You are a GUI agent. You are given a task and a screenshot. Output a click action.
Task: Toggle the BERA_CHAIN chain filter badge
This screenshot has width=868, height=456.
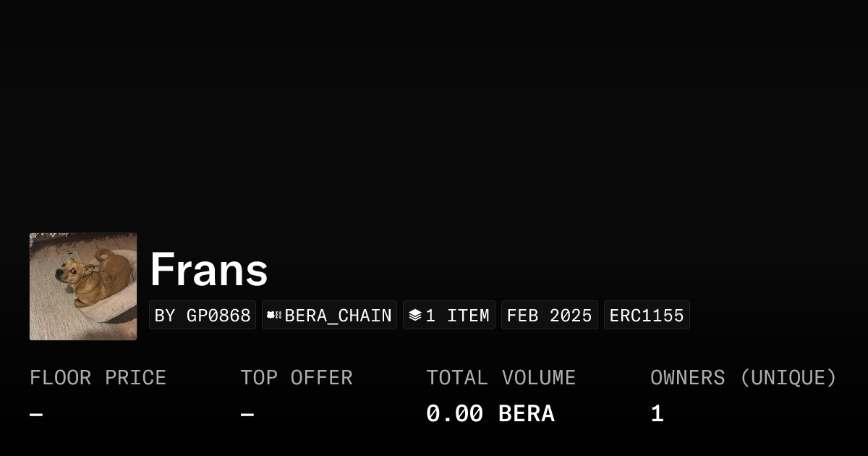329,315
